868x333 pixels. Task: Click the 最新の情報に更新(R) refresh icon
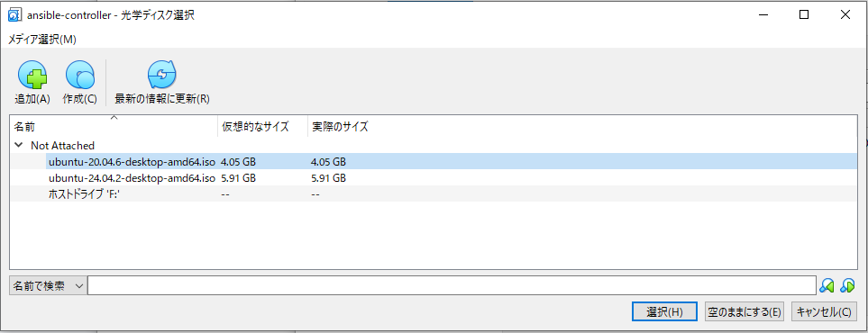[161, 75]
